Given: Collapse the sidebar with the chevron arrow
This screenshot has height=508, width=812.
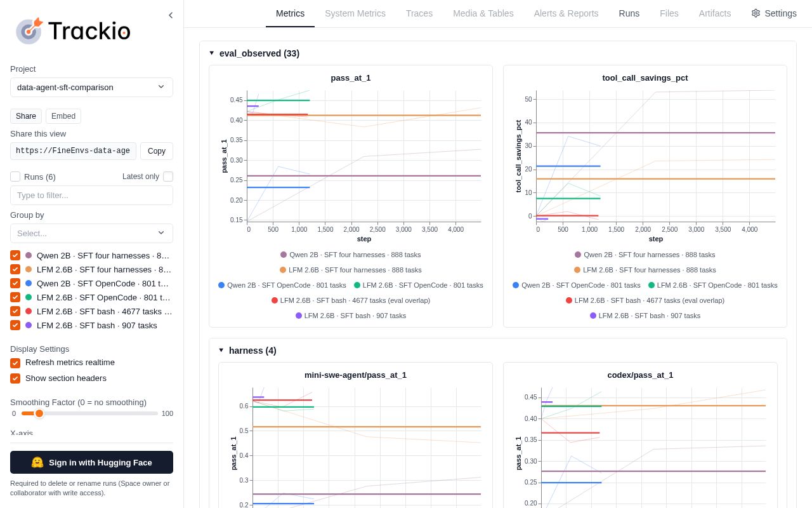Looking at the screenshot, I should click(x=170, y=15).
